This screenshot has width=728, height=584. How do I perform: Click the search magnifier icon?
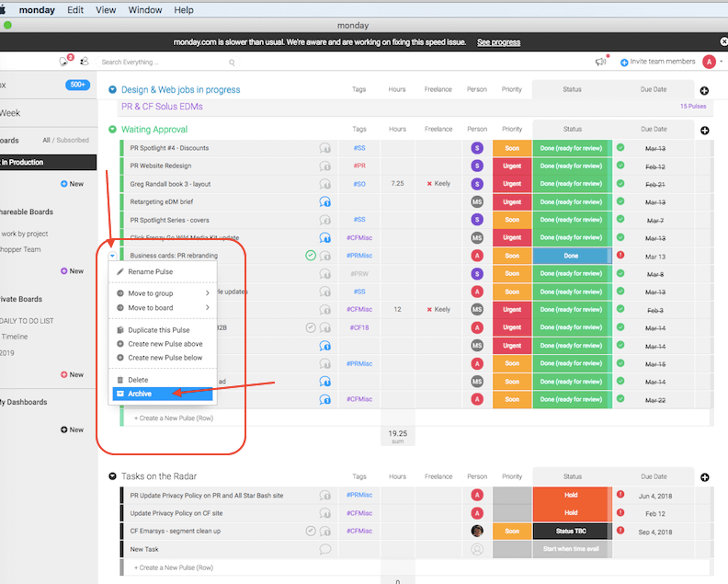coord(232,63)
